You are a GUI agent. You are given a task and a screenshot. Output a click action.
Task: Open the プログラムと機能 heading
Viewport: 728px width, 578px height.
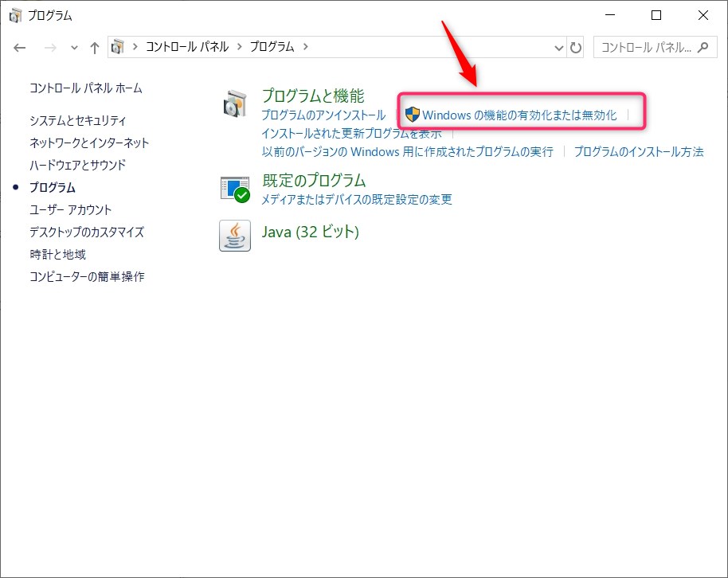tap(313, 96)
